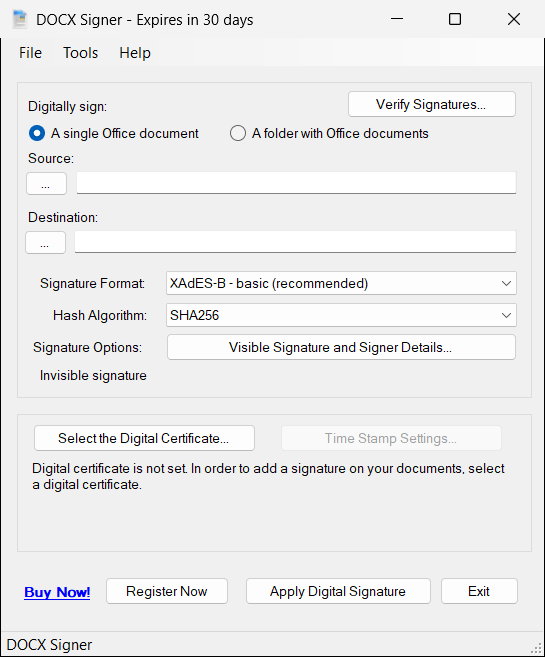Click the Time Stamp Settings button
This screenshot has height=657, width=545.
(x=391, y=438)
